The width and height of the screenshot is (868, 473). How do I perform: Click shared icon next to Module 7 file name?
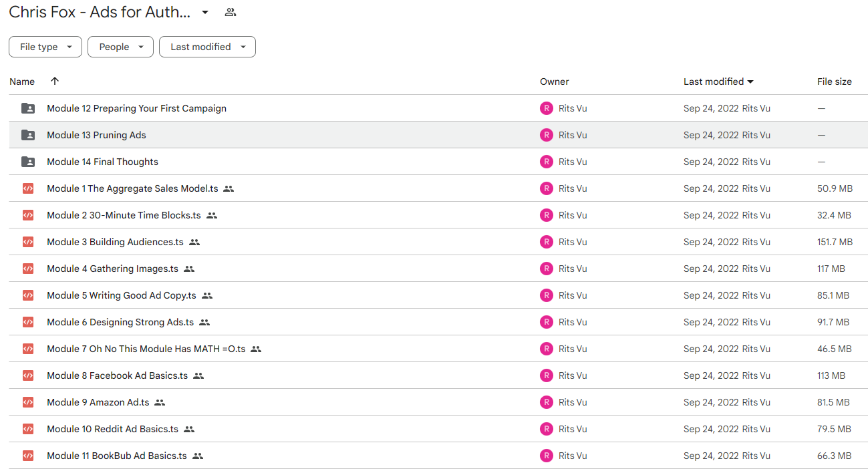(256, 349)
